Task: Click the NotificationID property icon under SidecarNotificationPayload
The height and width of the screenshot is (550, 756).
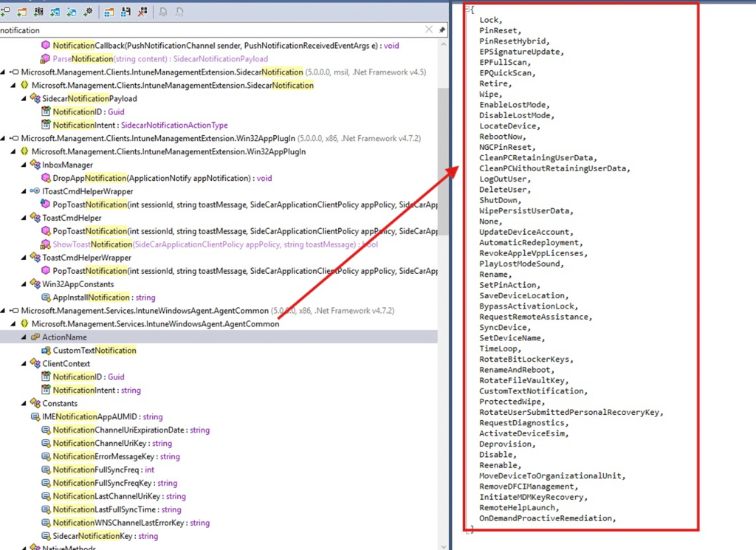Action: click(46, 111)
